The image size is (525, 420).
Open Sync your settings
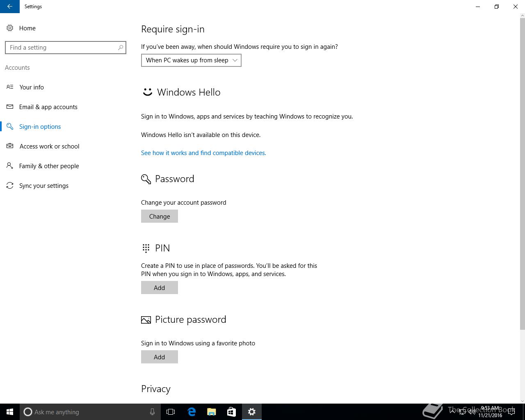(x=44, y=185)
